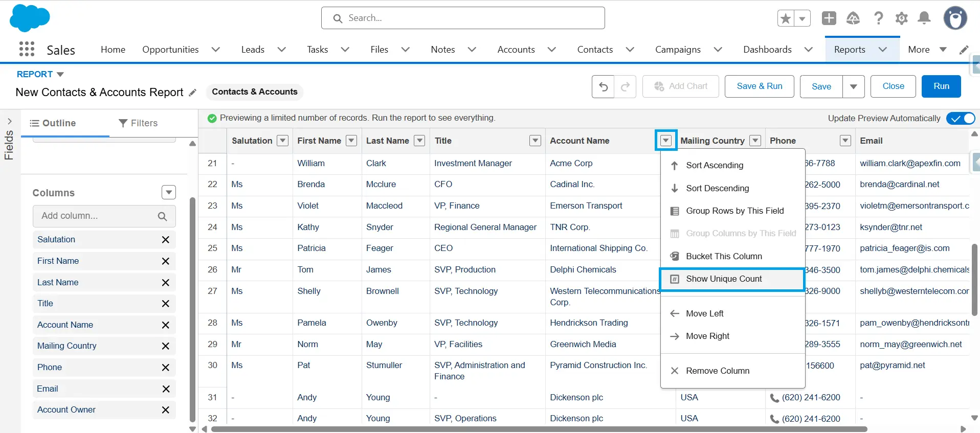Screen dimensions: 980x433
Task: Open the Setup gear icon
Action: pos(901,18)
